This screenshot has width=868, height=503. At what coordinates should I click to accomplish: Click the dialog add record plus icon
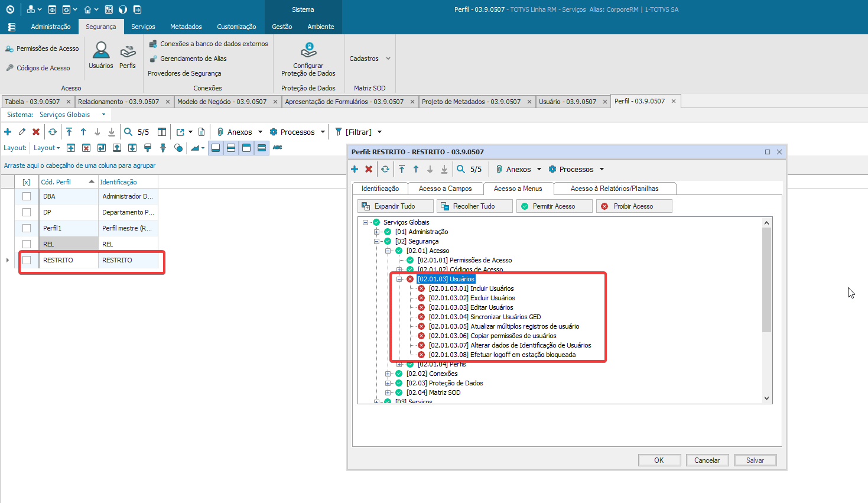tap(355, 169)
